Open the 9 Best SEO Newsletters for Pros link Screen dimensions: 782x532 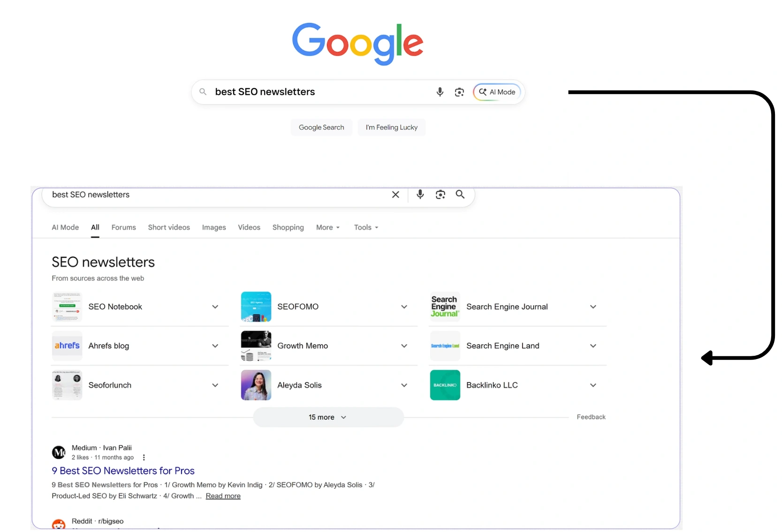(123, 471)
